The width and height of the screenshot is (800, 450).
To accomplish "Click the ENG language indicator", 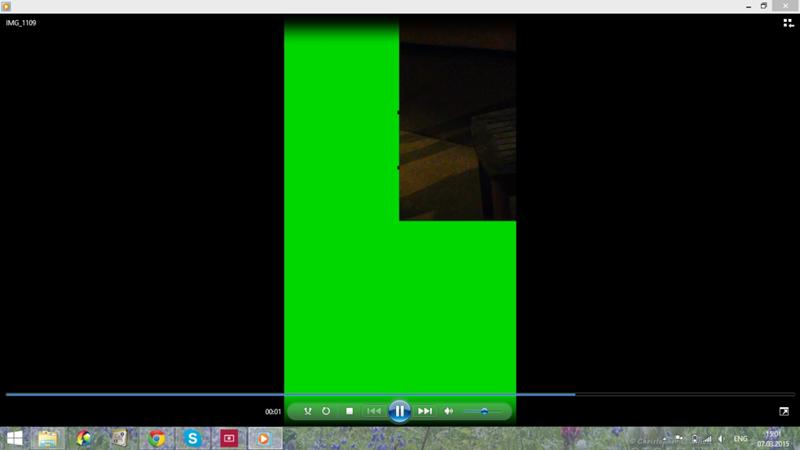I will [x=740, y=439].
